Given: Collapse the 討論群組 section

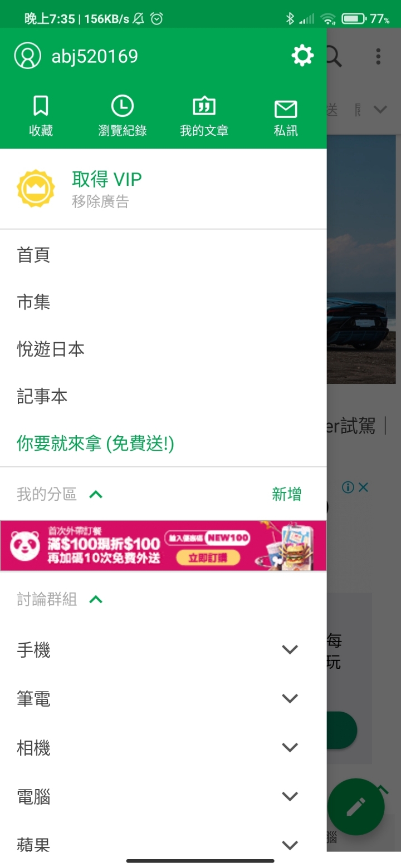Looking at the screenshot, I should (96, 599).
